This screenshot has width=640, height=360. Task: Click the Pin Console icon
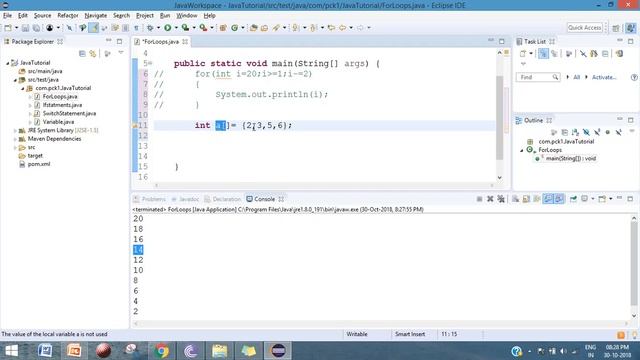click(573, 199)
